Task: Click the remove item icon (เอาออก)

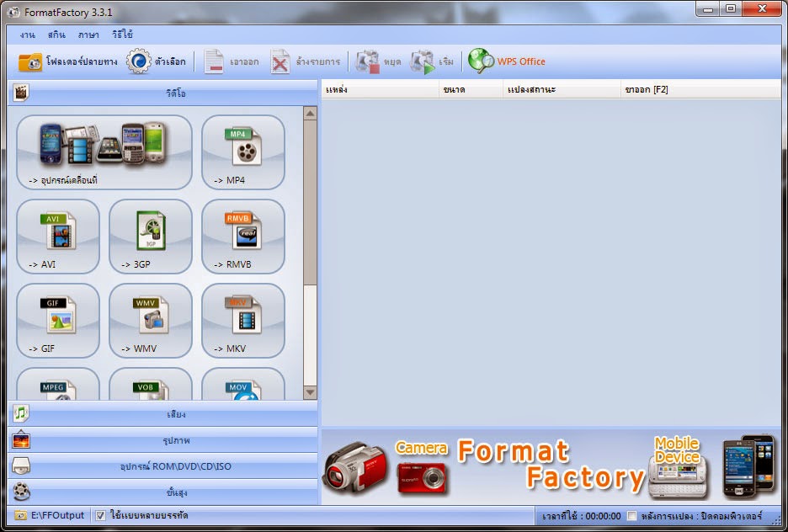Action: [214, 61]
